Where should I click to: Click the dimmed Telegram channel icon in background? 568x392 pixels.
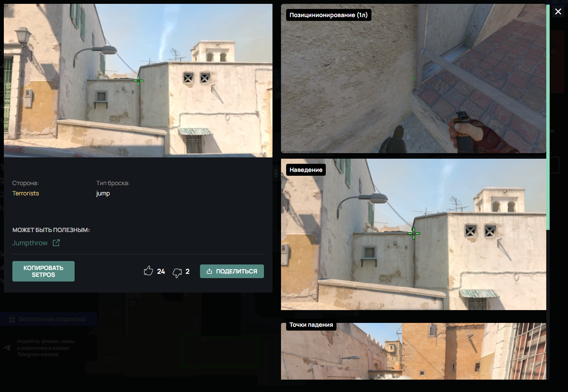7,348
